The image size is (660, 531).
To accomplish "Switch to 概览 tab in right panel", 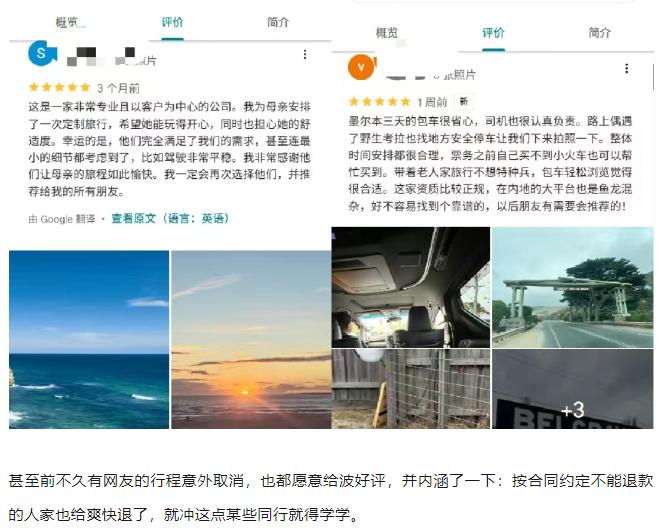I will [386, 33].
